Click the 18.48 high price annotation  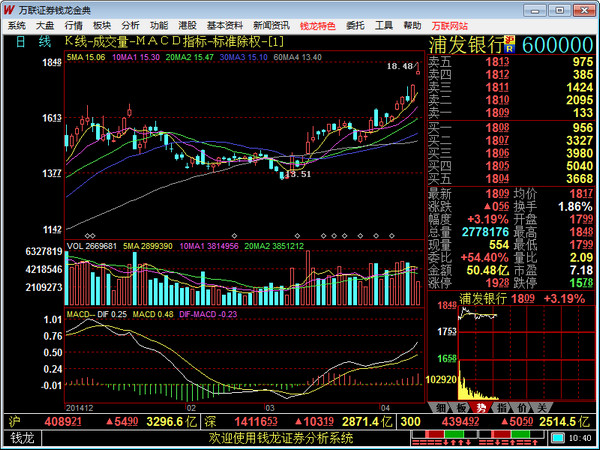click(400, 66)
